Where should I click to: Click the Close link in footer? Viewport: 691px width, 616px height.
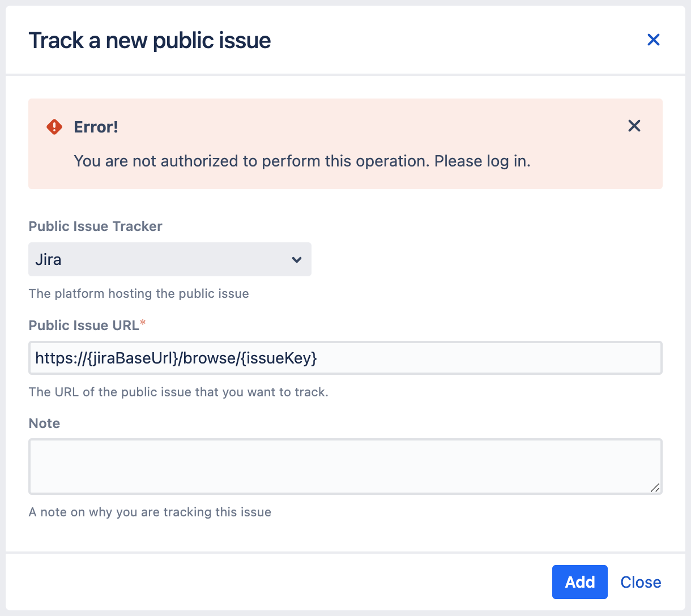click(641, 582)
